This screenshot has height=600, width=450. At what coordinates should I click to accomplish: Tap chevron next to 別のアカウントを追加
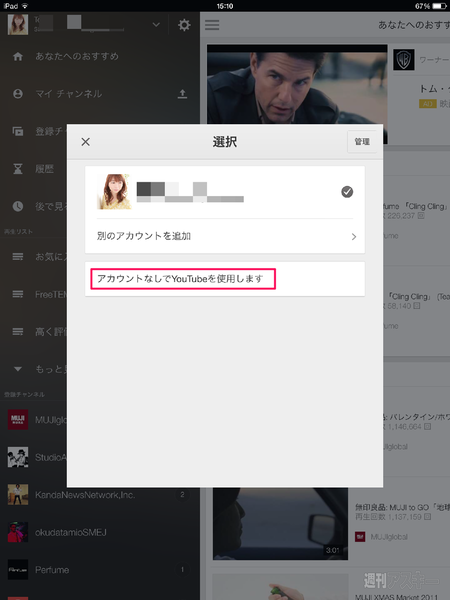(354, 236)
